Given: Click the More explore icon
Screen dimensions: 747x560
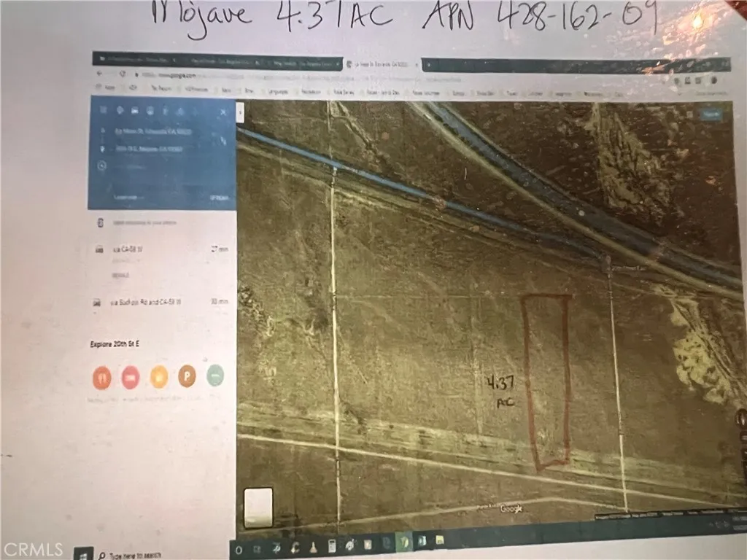Looking at the screenshot, I should (214, 376).
